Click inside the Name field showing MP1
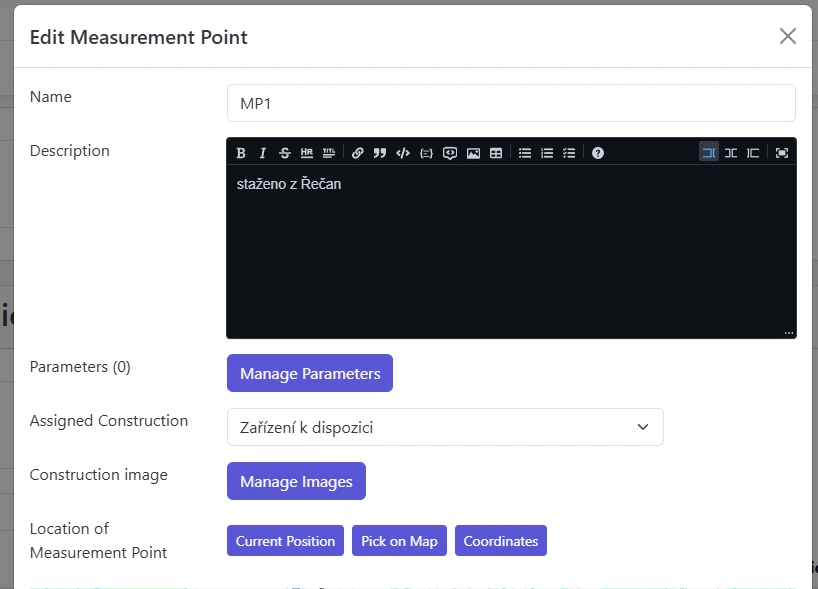Viewport: 818px width, 589px height. (511, 103)
